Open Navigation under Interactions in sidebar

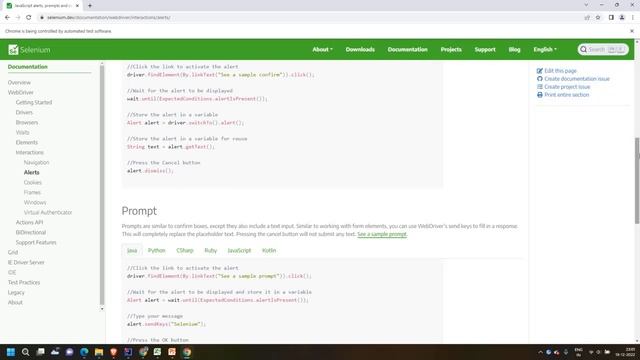point(36,162)
